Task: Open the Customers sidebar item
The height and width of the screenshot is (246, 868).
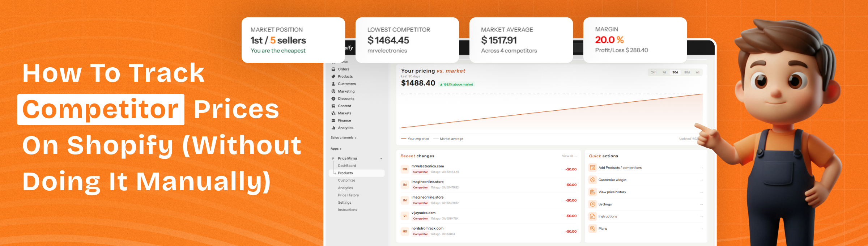Action: 347,84
